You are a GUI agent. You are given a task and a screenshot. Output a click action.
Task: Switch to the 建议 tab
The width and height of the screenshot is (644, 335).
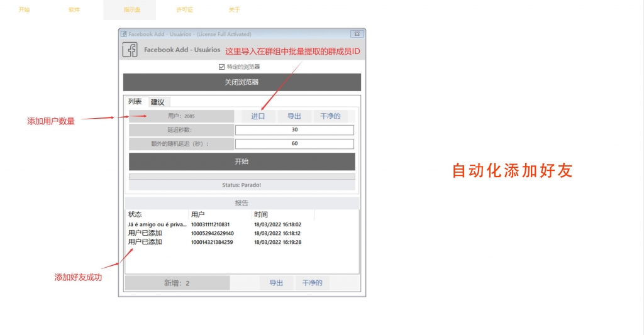pyautogui.click(x=158, y=102)
